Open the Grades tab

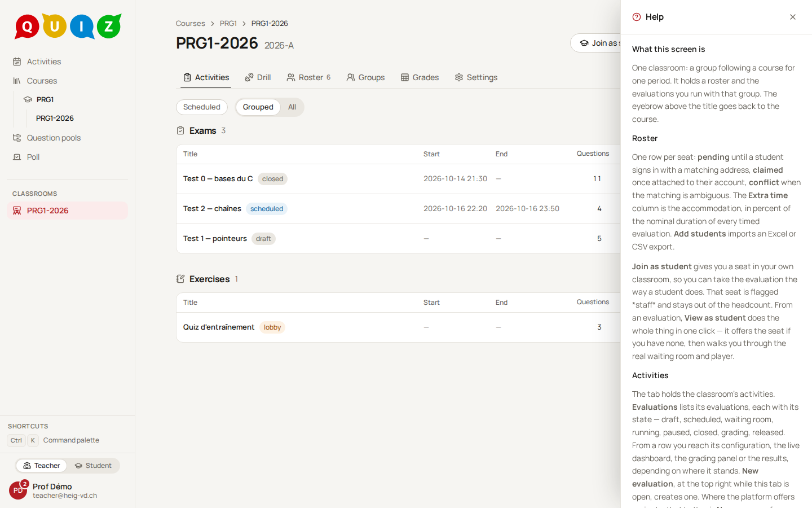click(x=420, y=77)
